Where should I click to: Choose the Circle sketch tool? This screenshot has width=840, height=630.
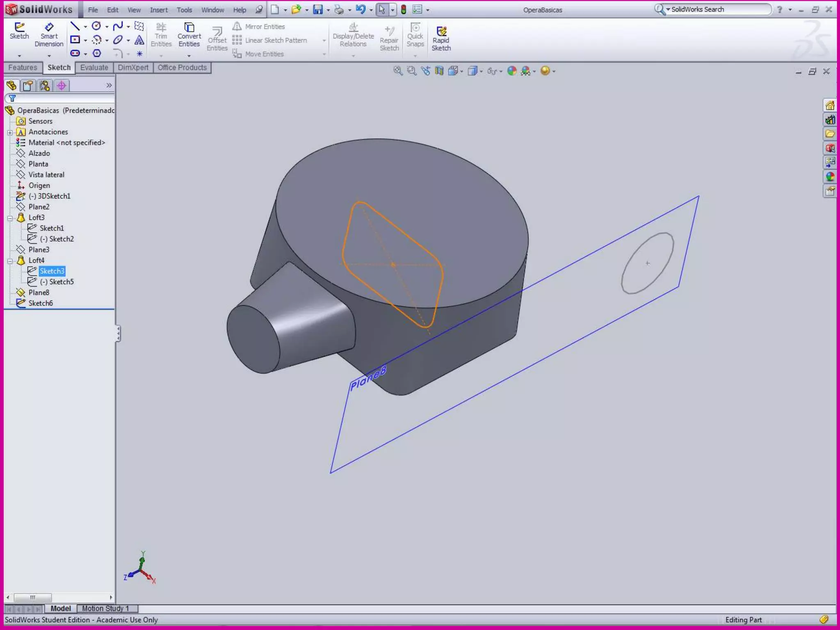click(x=96, y=27)
